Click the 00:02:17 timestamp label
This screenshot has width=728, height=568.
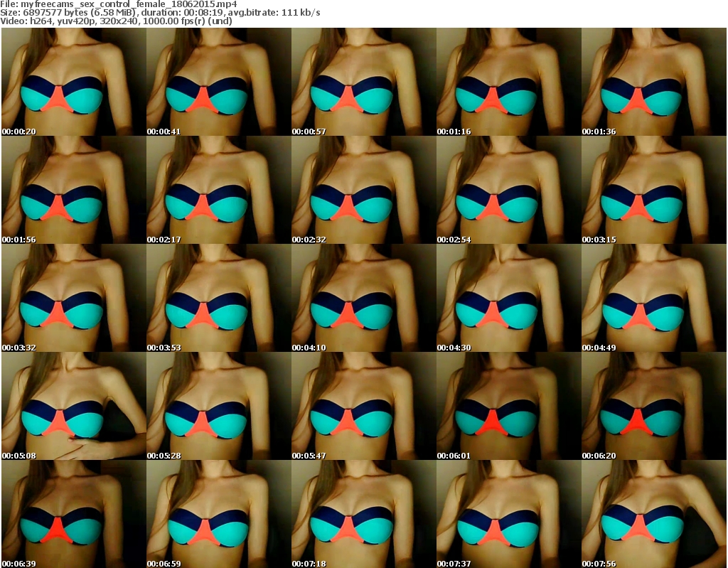coord(164,240)
